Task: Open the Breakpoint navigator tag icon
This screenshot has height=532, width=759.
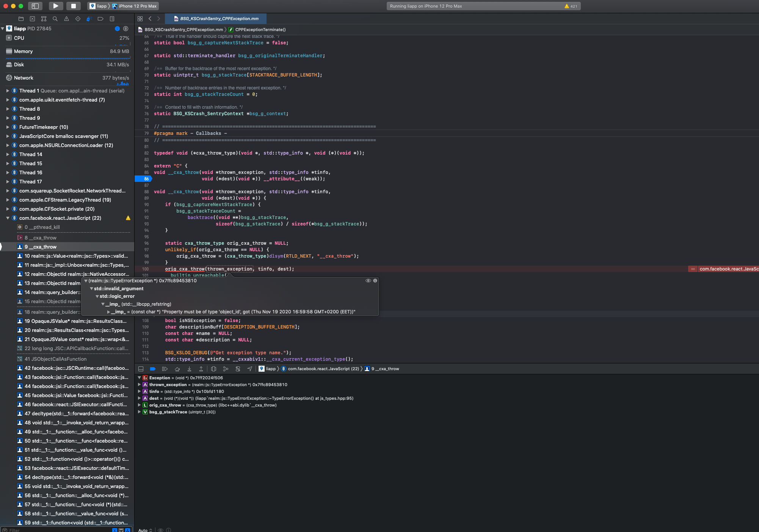Action: click(100, 19)
